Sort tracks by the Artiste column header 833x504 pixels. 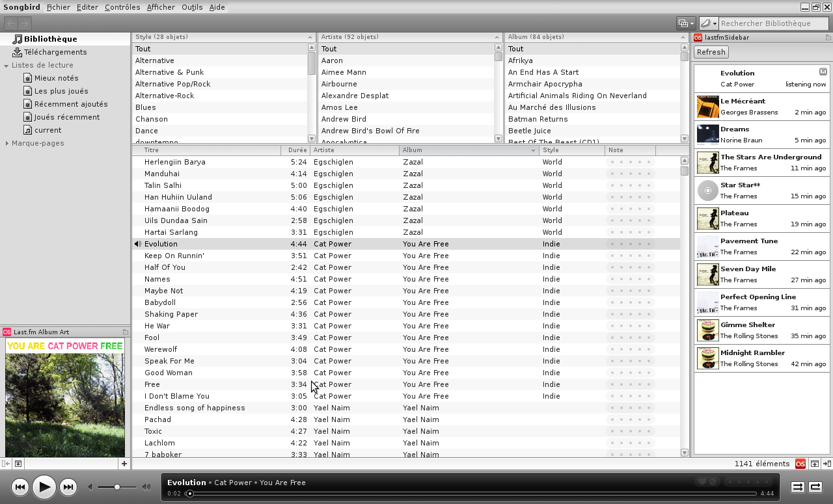click(355, 150)
